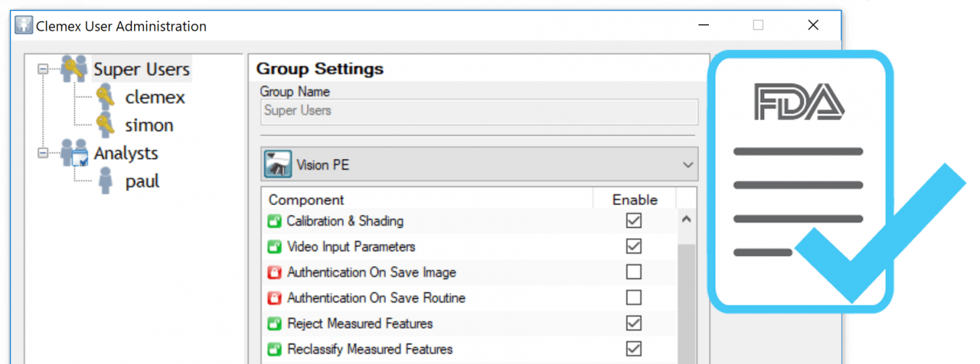The image size is (980, 364).
Task: Select the Super Users tree label
Action: [142, 70]
